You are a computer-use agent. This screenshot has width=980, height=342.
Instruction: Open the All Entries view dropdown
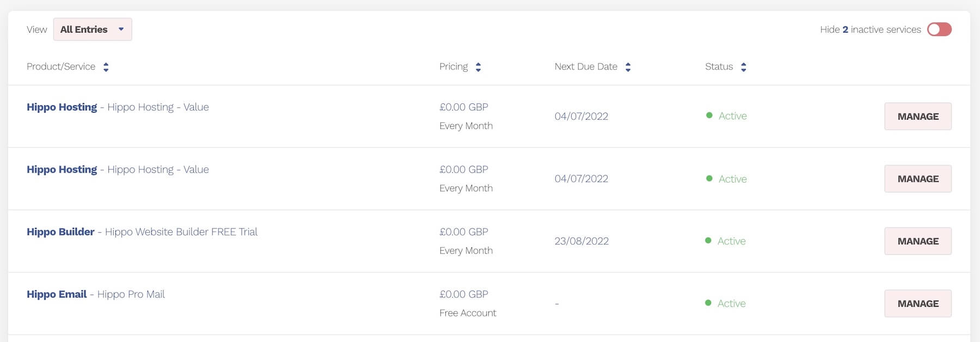(x=93, y=29)
